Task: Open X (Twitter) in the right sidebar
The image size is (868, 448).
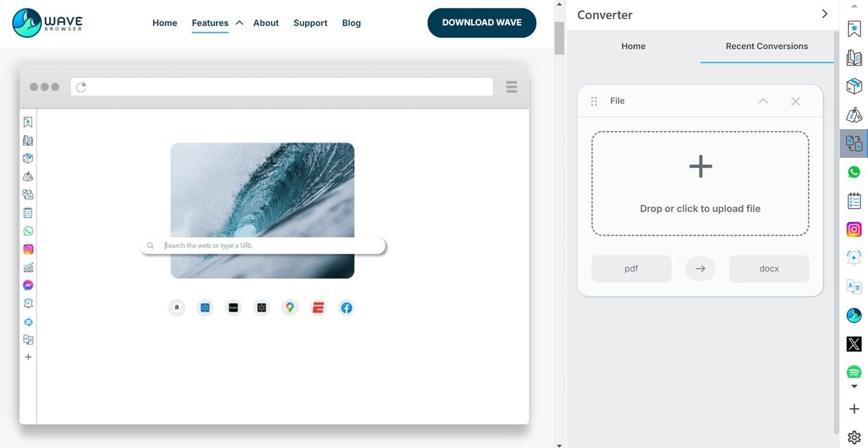Action: point(854,344)
